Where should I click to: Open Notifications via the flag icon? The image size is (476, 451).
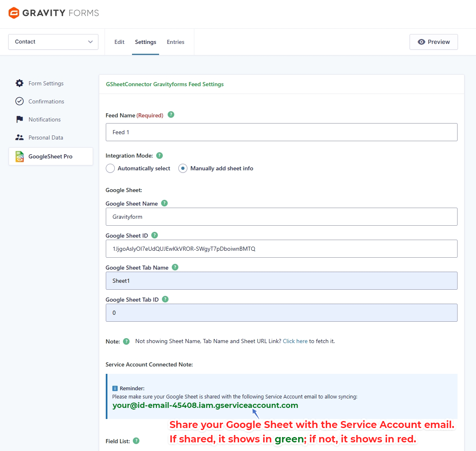19,119
